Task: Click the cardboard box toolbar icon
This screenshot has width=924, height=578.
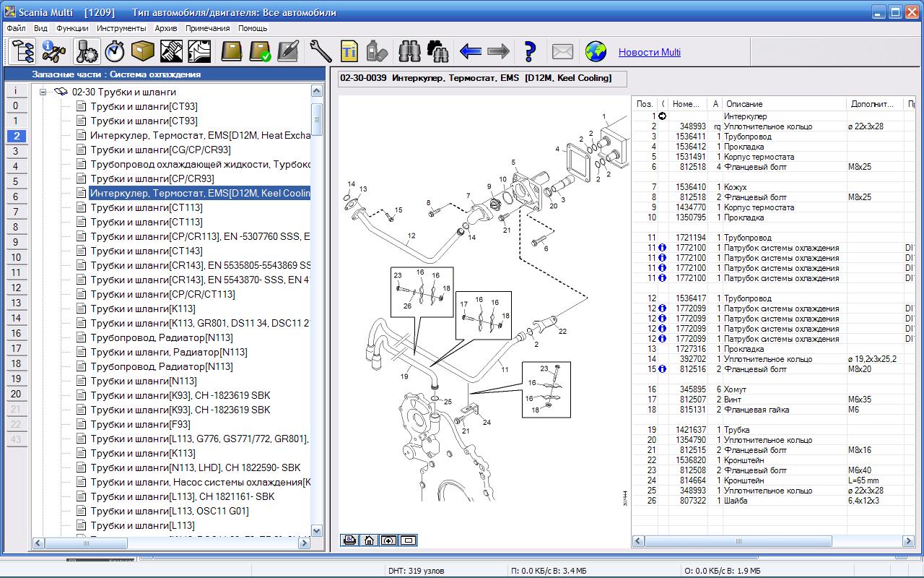Action: [x=142, y=51]
